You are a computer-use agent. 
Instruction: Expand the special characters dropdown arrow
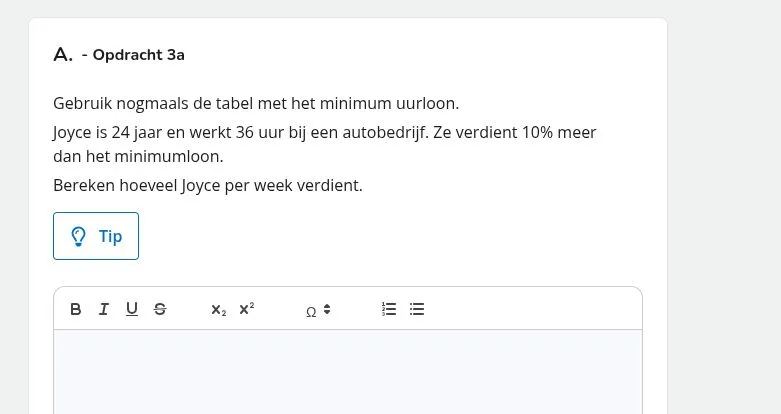[326, 310]
